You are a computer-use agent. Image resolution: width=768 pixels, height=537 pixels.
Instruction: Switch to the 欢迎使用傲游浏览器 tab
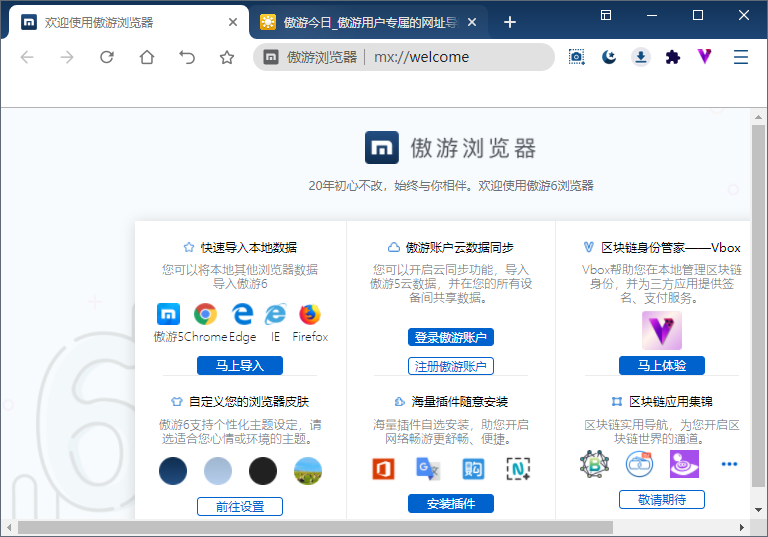click(x=129, y=22)
